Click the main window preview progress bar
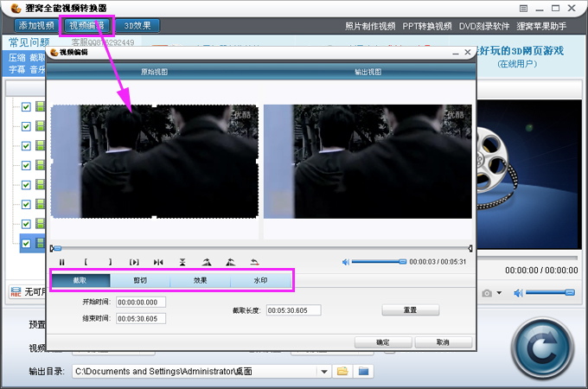 point(527,258)
